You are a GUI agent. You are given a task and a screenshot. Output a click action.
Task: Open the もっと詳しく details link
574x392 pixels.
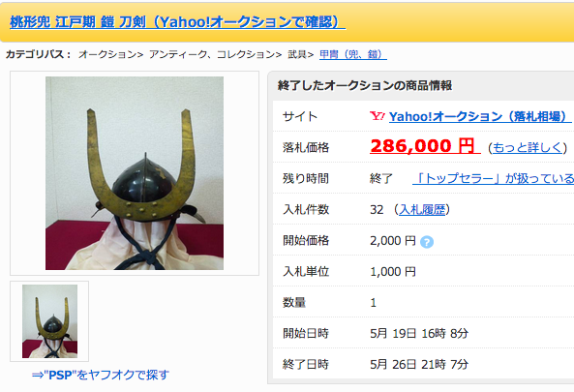tap(528, 147)
